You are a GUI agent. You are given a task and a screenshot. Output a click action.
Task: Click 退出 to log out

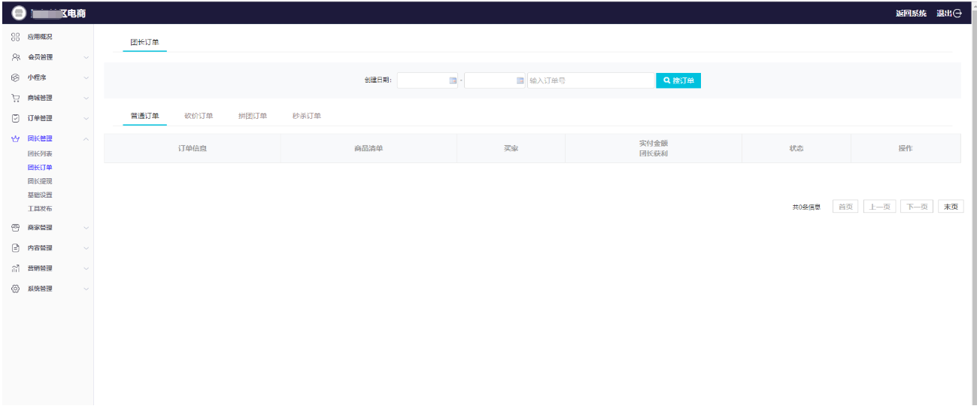point(948,14)
